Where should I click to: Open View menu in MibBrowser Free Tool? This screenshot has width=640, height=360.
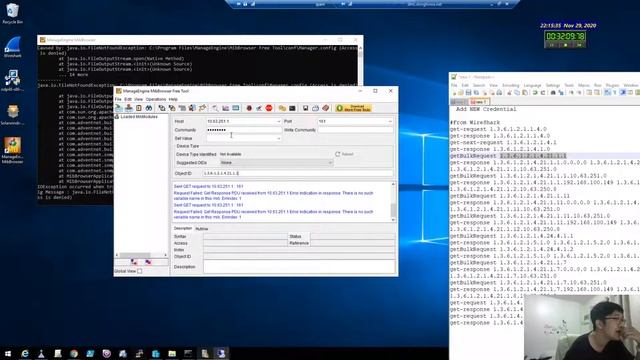point(138,99)
